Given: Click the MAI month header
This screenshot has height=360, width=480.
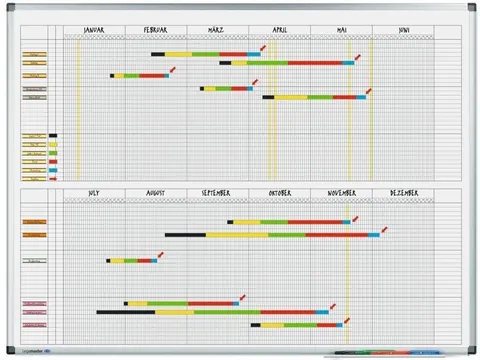Looking at the screenshot, I should click(342, 30).
